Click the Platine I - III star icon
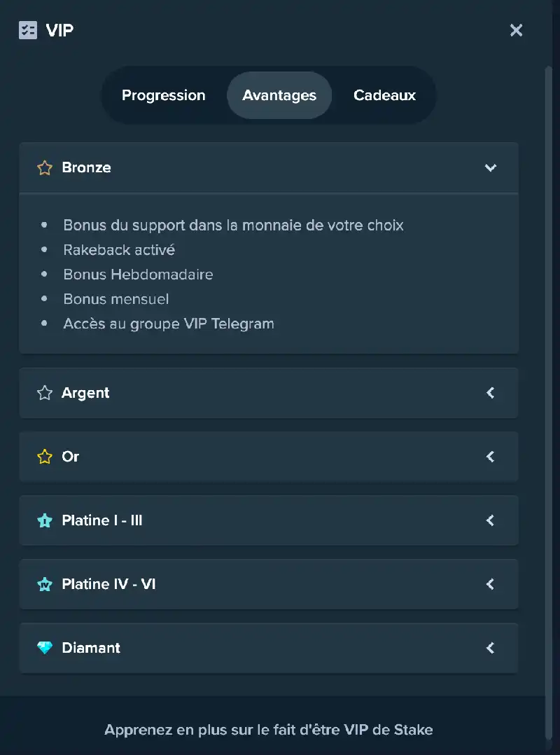Image resolution: width=560 pixels, height=755 pixels. pos(45,520)
